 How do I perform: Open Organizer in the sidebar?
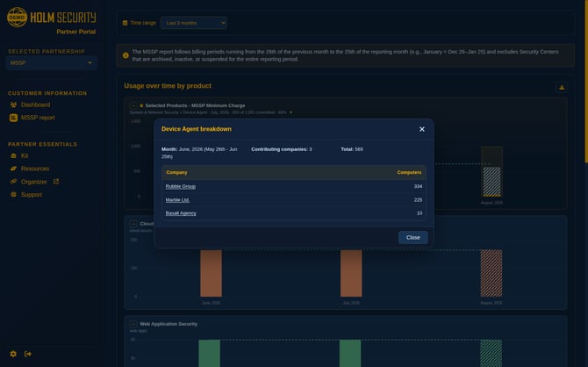pyautogui.click(x=33, y=182)
